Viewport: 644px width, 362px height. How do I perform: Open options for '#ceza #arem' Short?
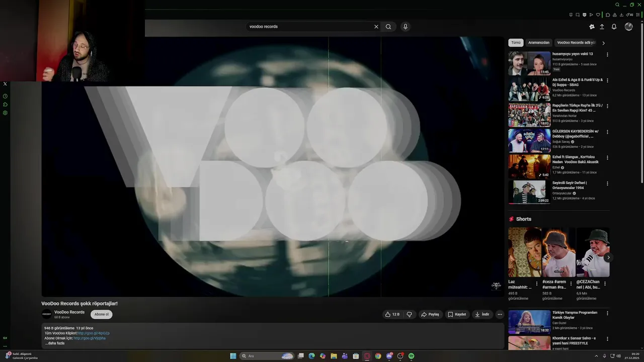click(x=571, y=284)
